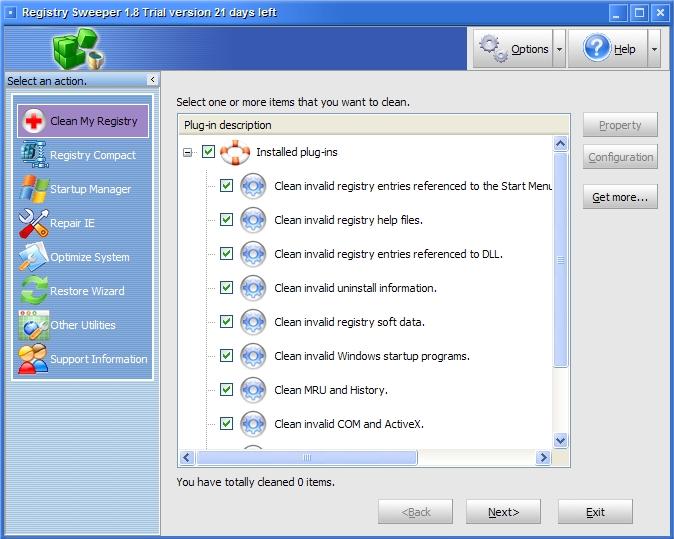
Task: Uncheck the MRU and History checkbox
Action: tap(227, 389)
